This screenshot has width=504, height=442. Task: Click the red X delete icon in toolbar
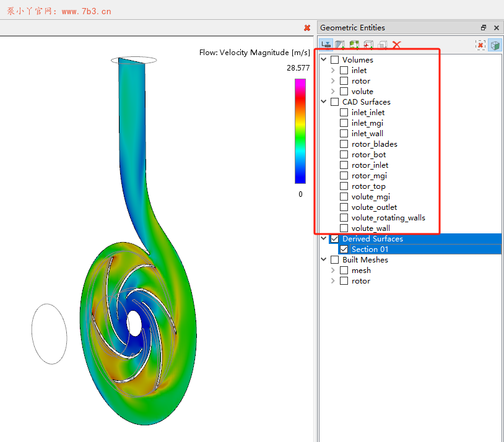397,45
